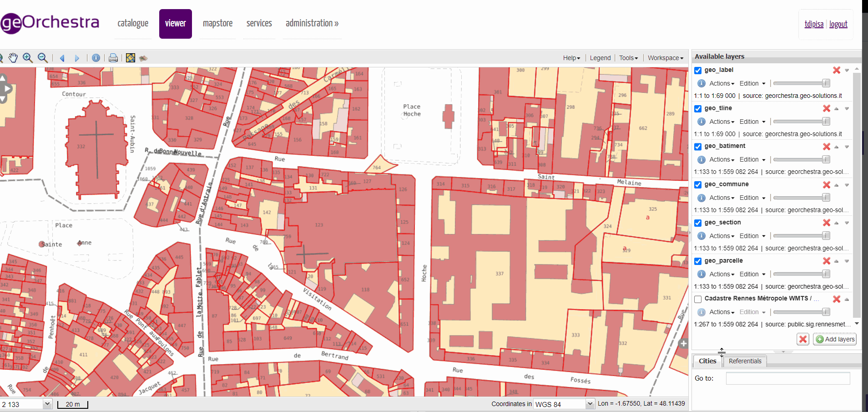The height and width of the screenshot is (412, 868).
Task: Click the Add layers button
Action: pos(835,339)
